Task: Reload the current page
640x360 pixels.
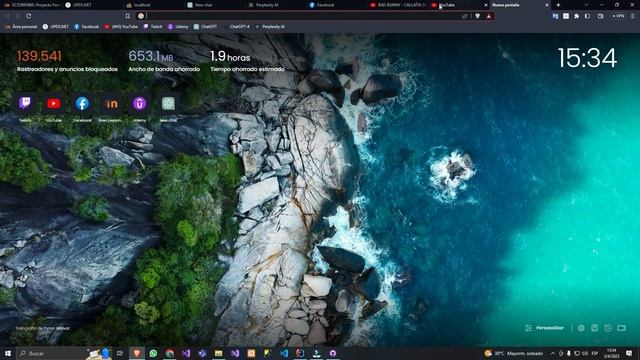Action: pos(29,16)
